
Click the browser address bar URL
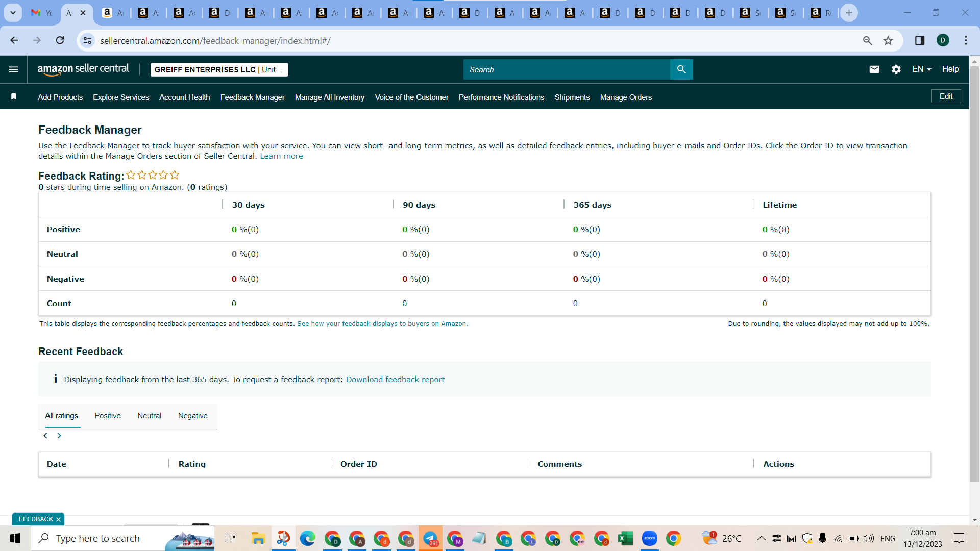215,41
